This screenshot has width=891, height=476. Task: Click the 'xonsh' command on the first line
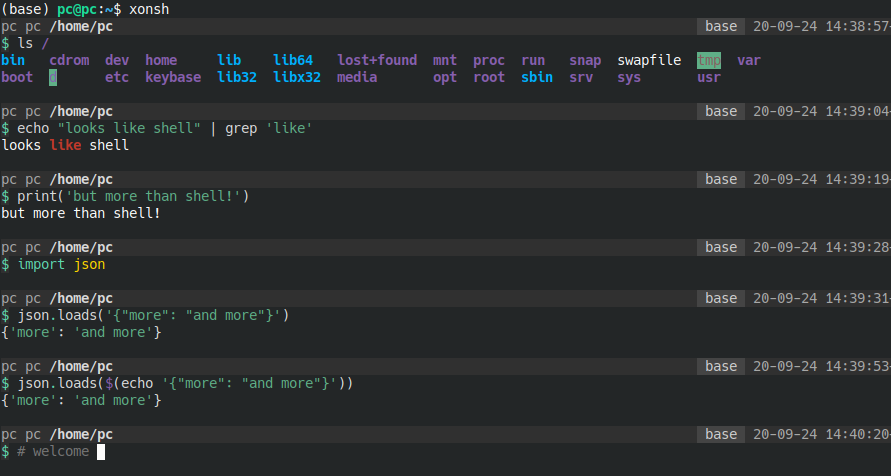pos(149,9)
